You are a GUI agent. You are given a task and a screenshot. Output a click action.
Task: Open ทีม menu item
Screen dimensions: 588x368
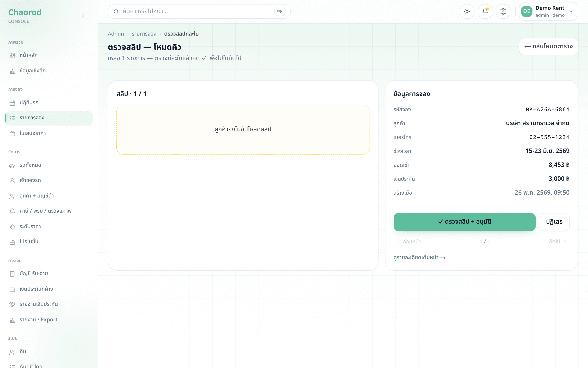click(x=49, y=352)
